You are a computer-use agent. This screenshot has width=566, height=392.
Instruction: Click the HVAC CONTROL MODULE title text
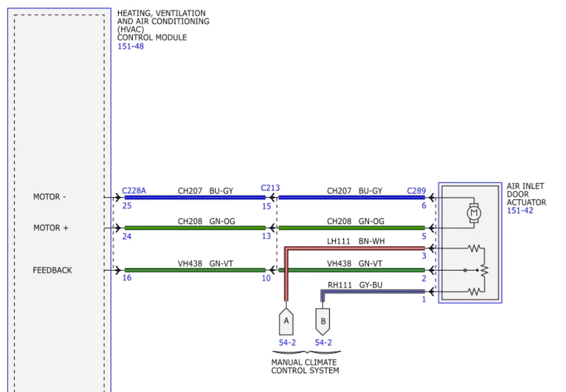163,25
